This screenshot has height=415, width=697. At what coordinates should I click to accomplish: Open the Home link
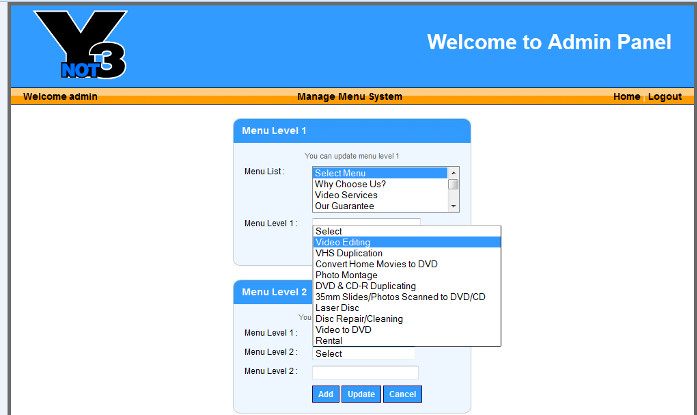pyautogui.click(x=626, y=97)
